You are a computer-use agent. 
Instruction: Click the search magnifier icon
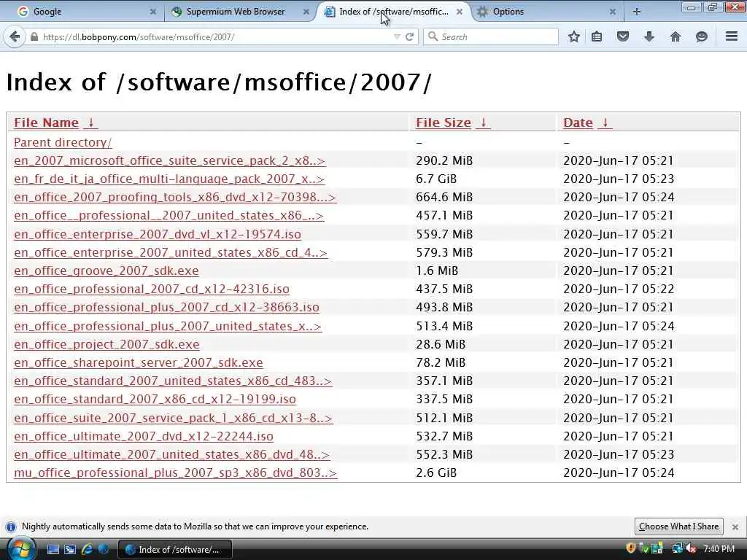click(433, 36)
